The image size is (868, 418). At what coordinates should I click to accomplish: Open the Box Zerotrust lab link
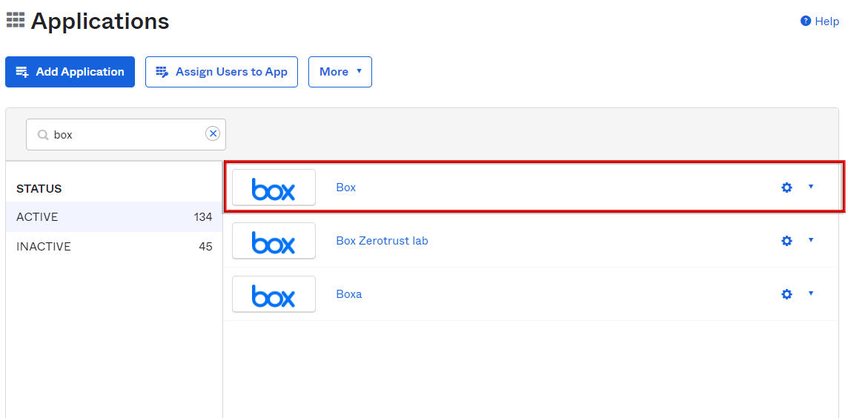[x=382, y=241]
